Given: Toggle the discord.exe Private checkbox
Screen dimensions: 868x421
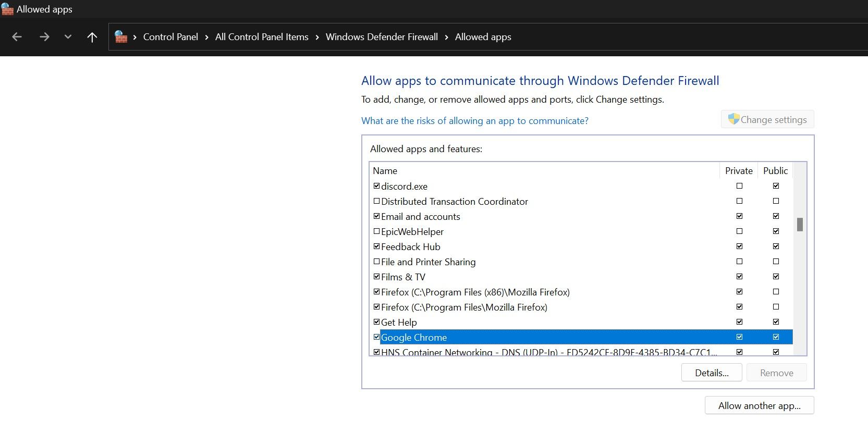Looking at the screenshot, I should (739, 186).
